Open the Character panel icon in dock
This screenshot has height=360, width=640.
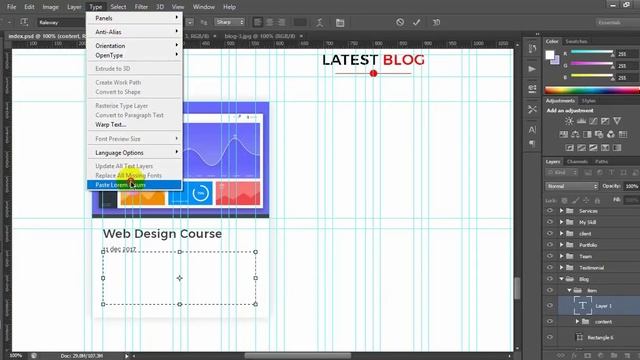(x=532, y=130)
